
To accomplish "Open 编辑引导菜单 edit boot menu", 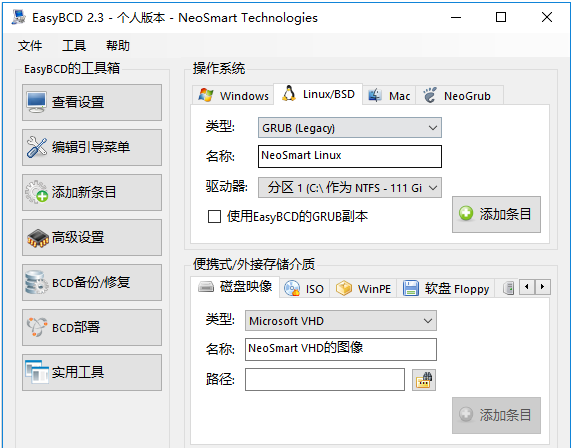I will [x=92, y=148].
